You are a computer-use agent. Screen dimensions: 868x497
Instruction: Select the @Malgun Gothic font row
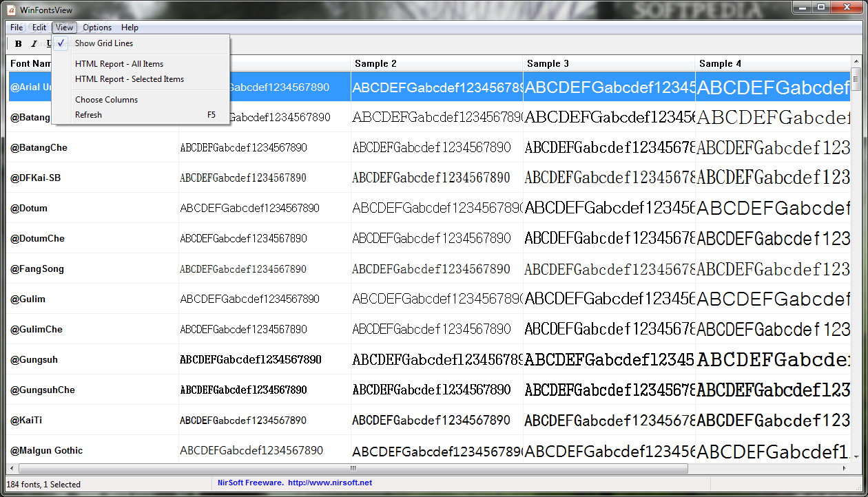tap(429, 450)
